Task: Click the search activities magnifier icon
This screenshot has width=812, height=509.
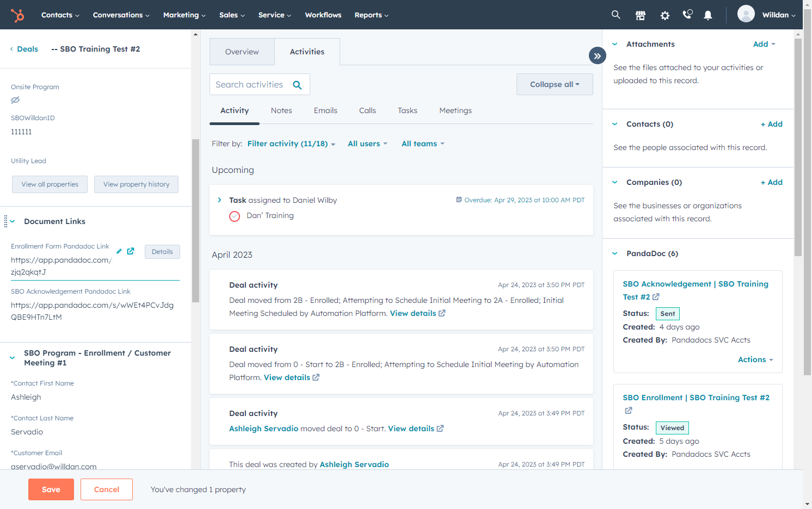Action: point(297,85)
